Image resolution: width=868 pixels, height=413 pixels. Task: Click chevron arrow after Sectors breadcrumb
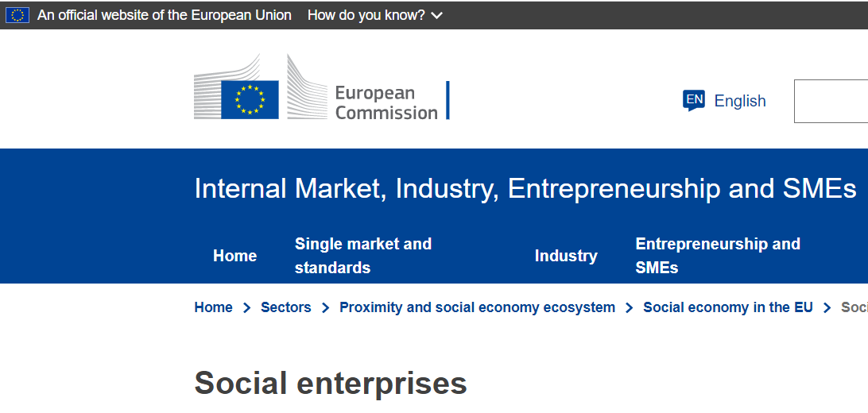tap(325, 308)
